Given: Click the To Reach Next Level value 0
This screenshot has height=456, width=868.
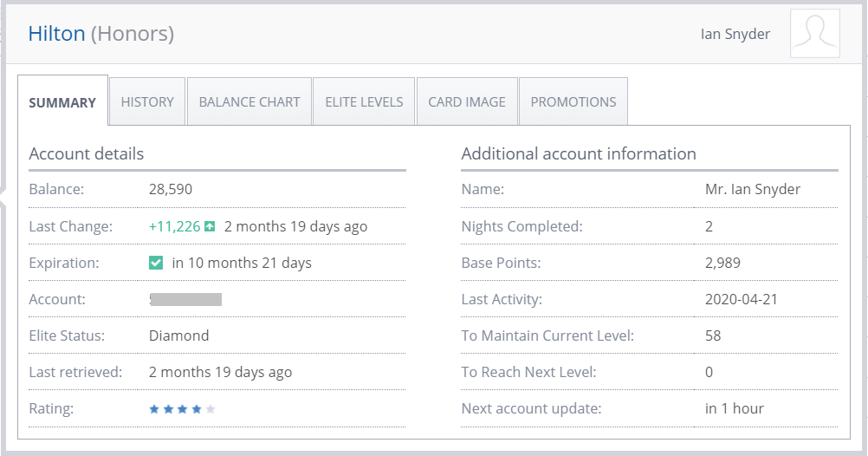Looking at the screenshot, I should point(709,372).
